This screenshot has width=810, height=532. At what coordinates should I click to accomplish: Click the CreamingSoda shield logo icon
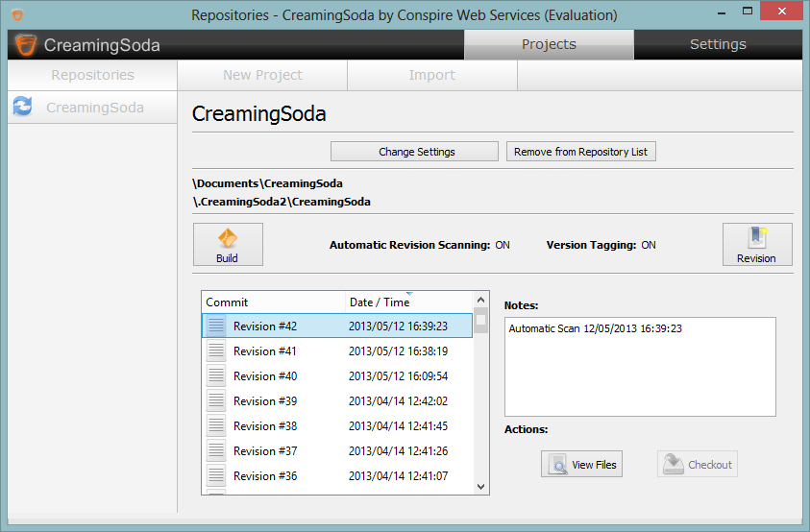26,45
